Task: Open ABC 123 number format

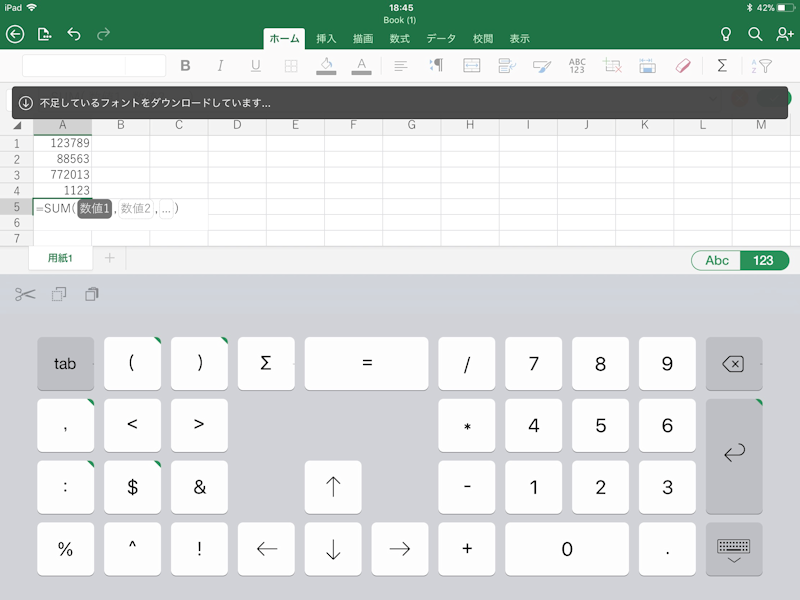Action: [x=577, y=65]
